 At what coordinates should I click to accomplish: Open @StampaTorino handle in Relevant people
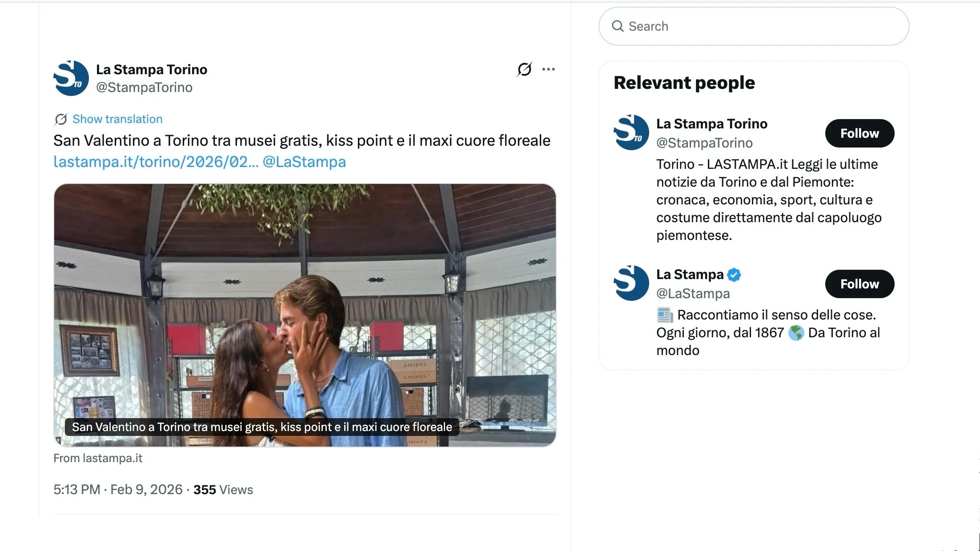[x=704, y=143]
